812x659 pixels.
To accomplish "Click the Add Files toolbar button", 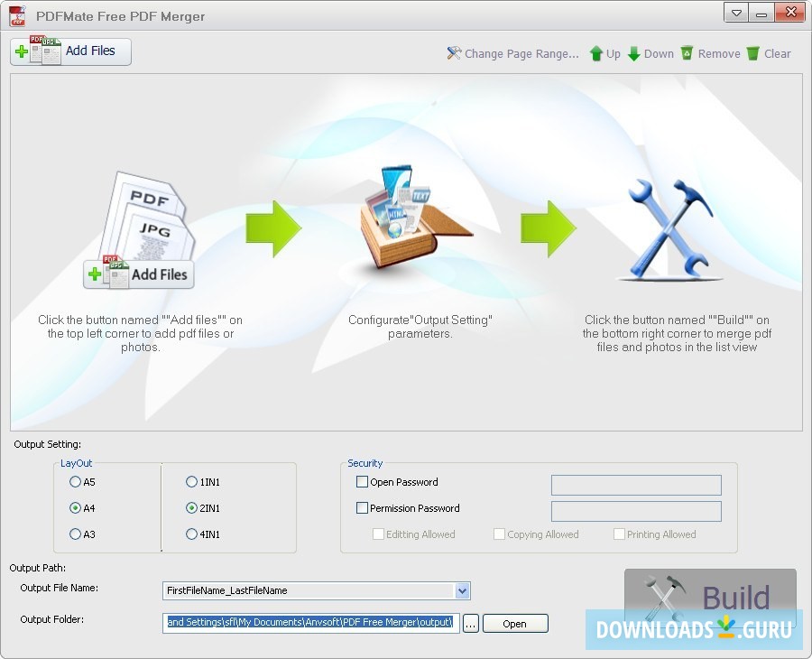I will coord(70,51).
